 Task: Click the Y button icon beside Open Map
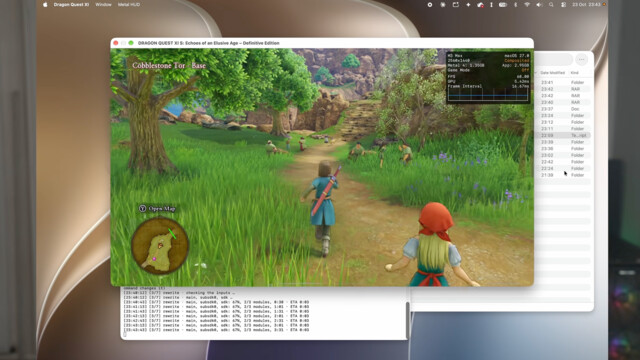click(142, 208)
